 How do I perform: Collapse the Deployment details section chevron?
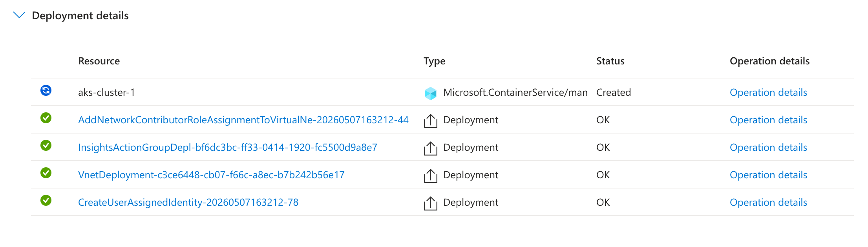[19, 15]
